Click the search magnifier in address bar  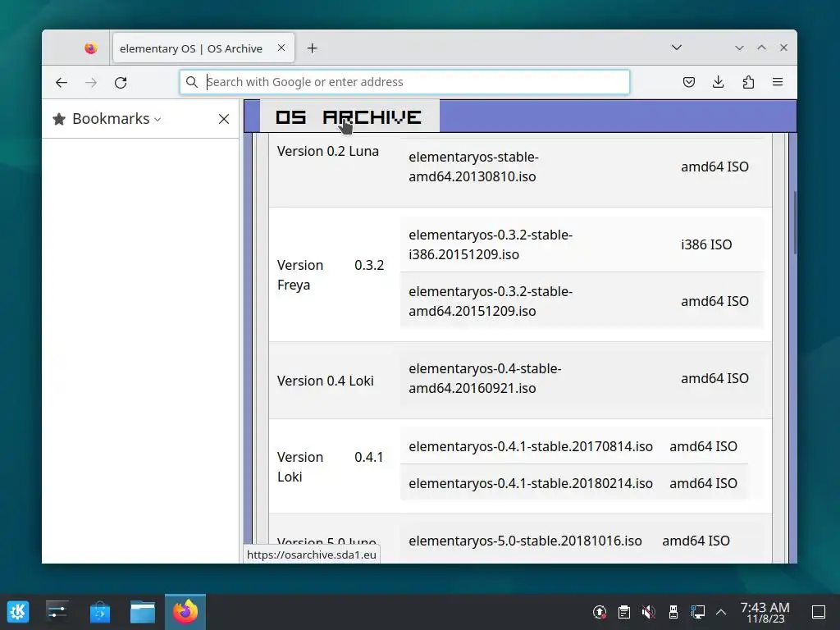191,82
